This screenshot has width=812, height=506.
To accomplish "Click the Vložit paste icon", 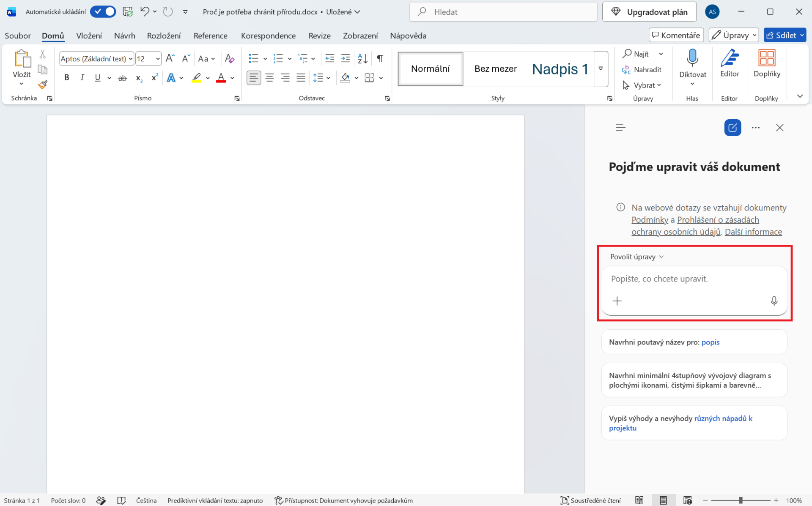I will pos(22,59).
